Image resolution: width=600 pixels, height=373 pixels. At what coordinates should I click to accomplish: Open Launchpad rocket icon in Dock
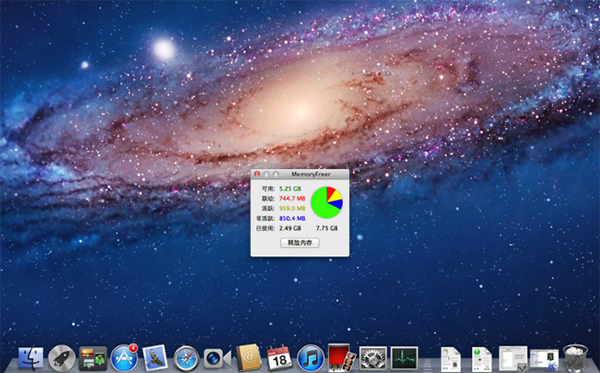click(62, 358)
